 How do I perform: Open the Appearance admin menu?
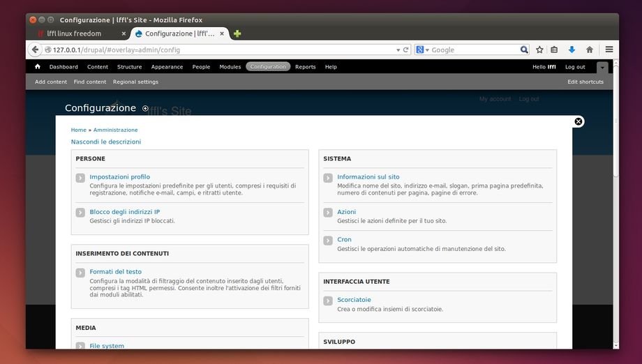pyautogui.click(x=167, y=67)
